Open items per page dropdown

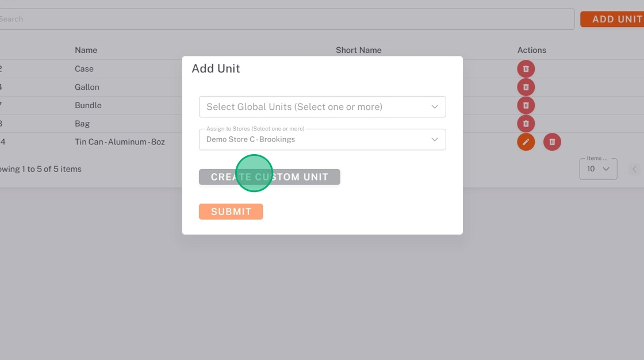tap(598, 169)
